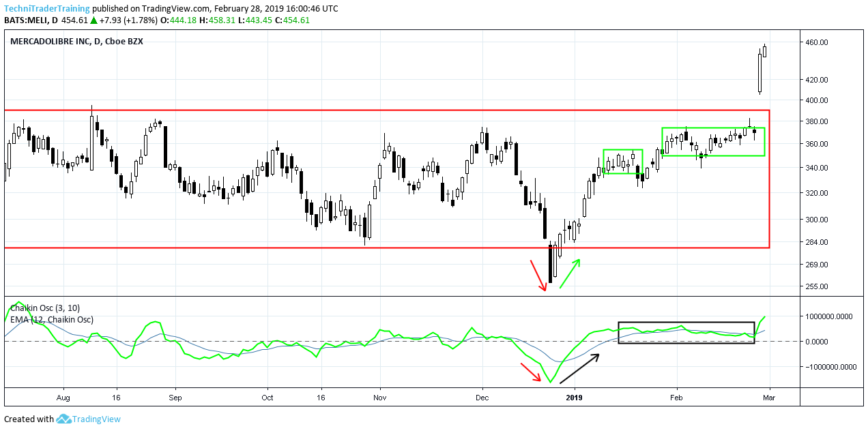Click the 400.00 price axis label
The width and height of the screenshot is (868, 431).
pos(817,100)
